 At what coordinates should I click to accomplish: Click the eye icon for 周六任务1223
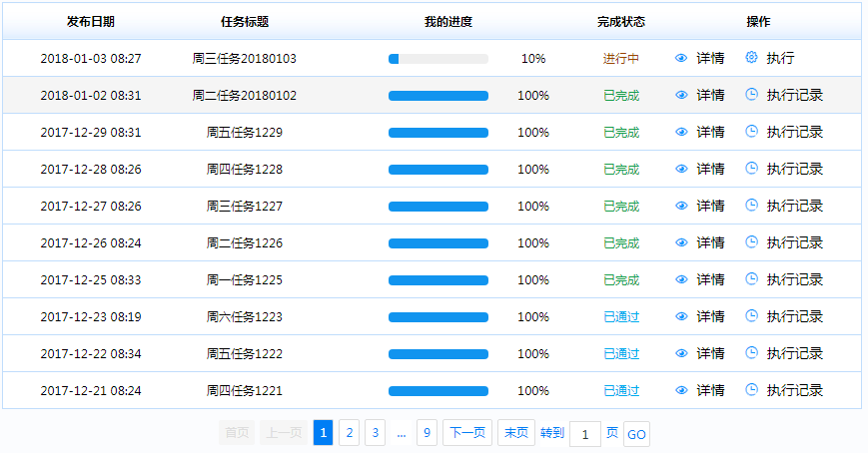(682, 316)
